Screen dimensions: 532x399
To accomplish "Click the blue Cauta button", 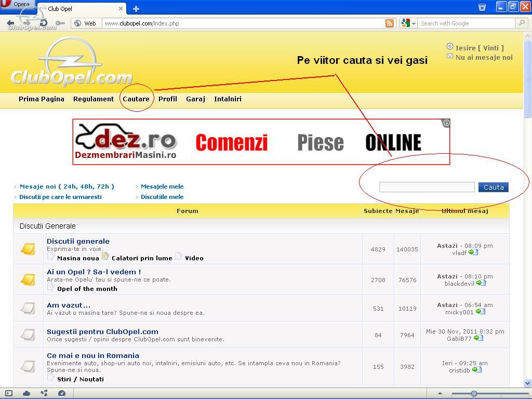I will pyautogui.click(x=494, y=187).
